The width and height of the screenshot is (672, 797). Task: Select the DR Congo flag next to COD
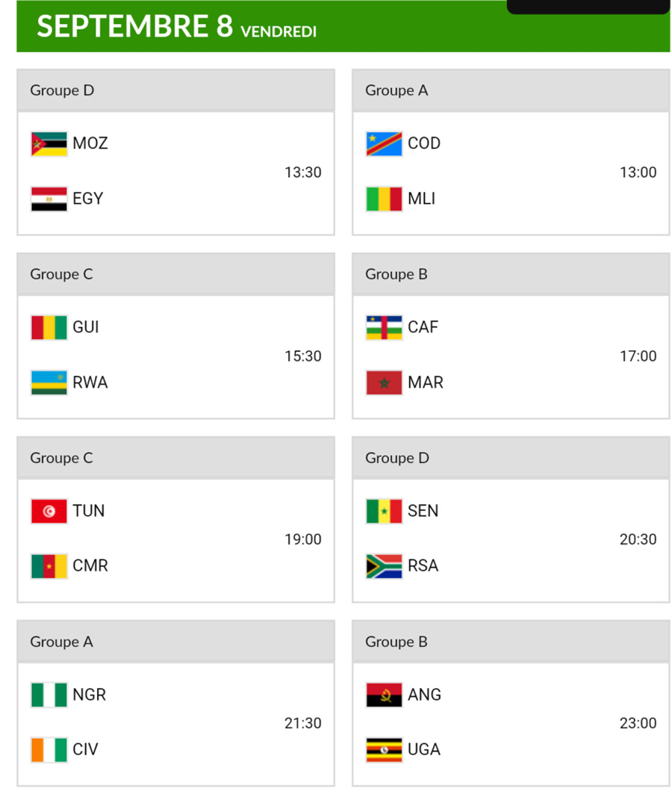tap(384, 143)
